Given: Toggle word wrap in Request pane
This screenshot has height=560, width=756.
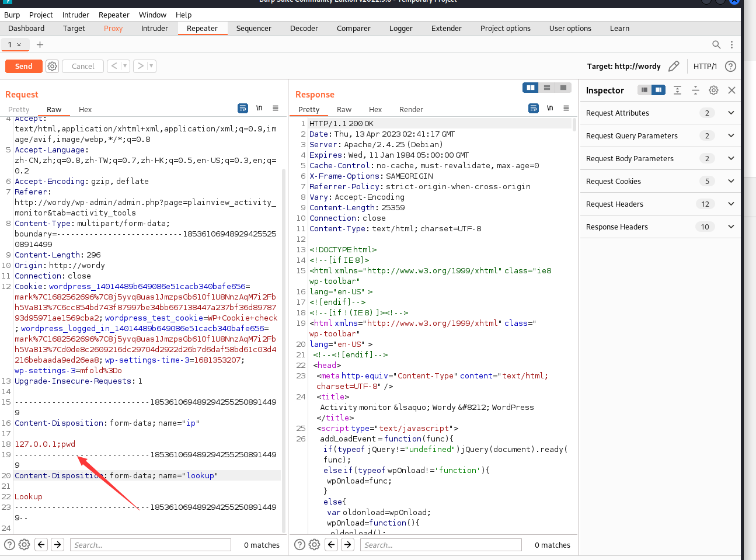Looking at the screenshot, I should click(x=243, y=108).
